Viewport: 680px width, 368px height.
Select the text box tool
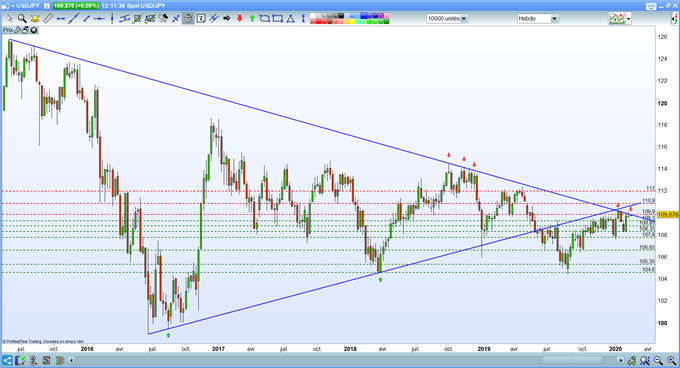coord(201,19)
